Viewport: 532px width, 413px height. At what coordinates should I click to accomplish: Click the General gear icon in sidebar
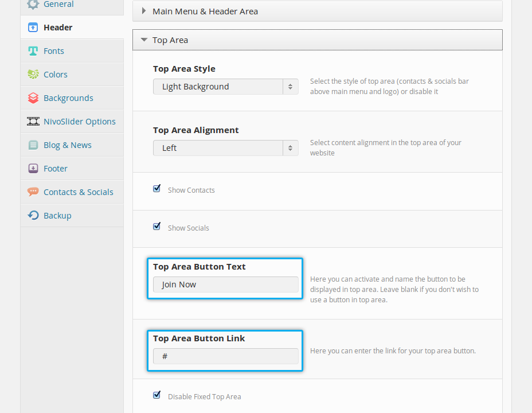[x=33, y=4]
